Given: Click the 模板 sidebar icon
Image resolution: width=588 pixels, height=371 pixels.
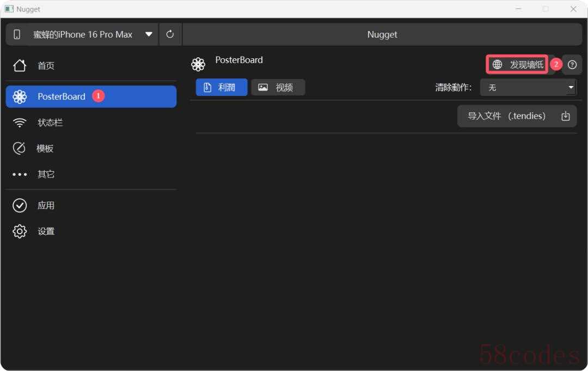Looking at the screenshot, I should tap(20, 149).
